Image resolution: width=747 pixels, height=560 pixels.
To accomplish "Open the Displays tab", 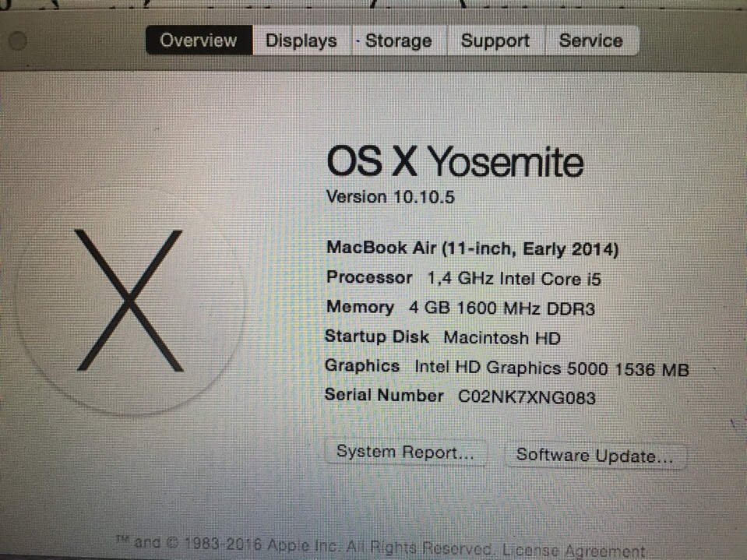I will click(301, 41).
